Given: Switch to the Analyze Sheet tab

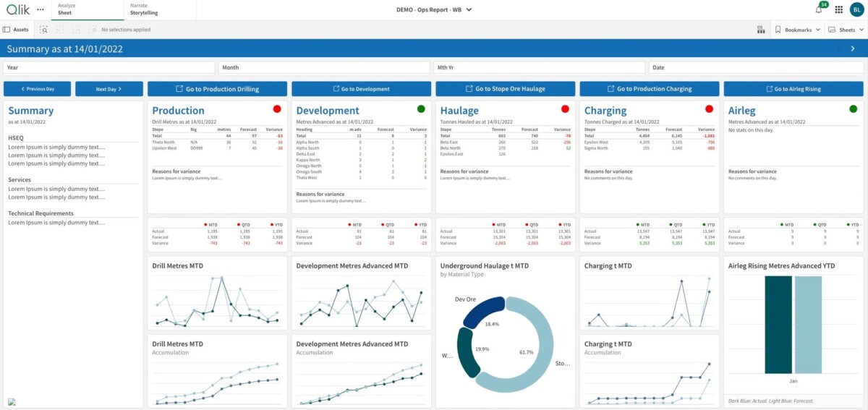Looking at the screenshot, I should (87, 9).
